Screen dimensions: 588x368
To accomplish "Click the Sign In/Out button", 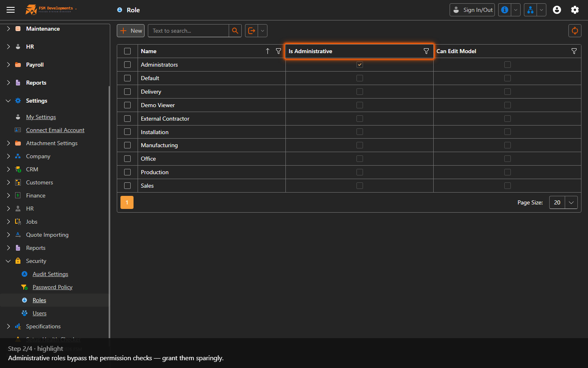I will point(472,10).
